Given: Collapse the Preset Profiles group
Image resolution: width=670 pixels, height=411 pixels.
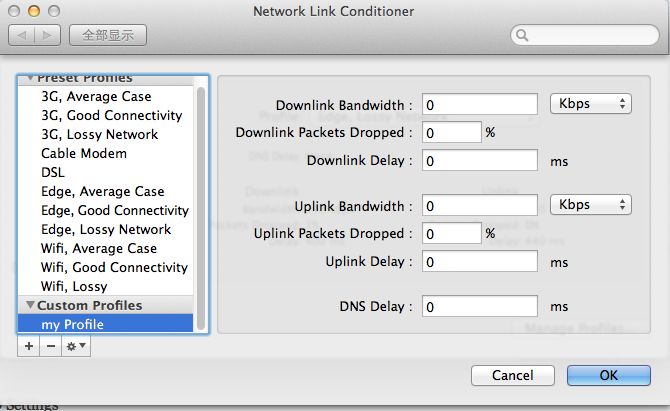Looking at the screenshot, I should (30, 78).
